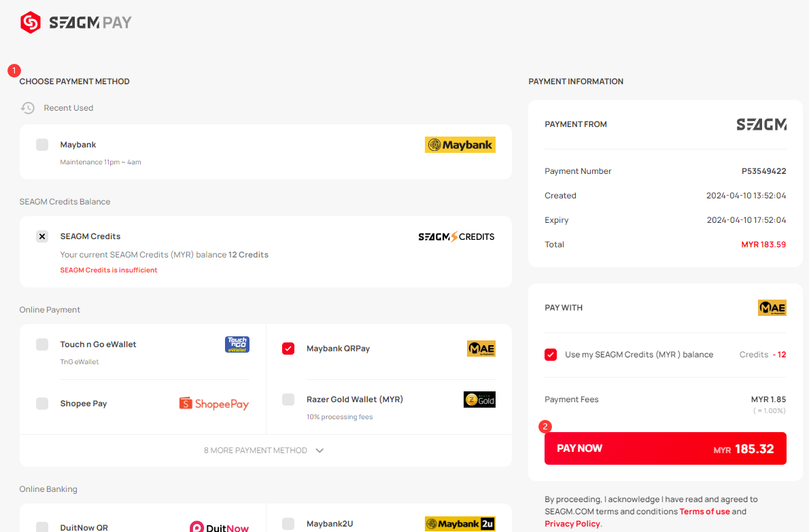Viewport: 809px width, 532px height.
Task: Click the SEAGM Pay logo icon
Action: pyautogui.click(x=31, y=22)
